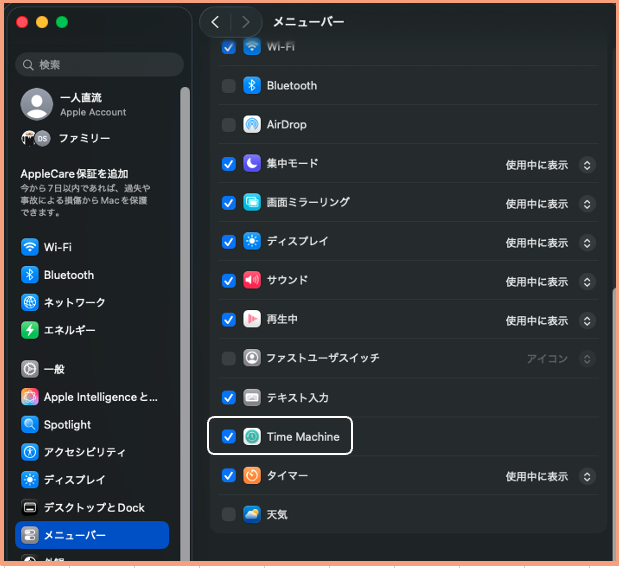Click the 天気 weather icon
The height and width of the screenshot is (568, 619).
(252, 515)
